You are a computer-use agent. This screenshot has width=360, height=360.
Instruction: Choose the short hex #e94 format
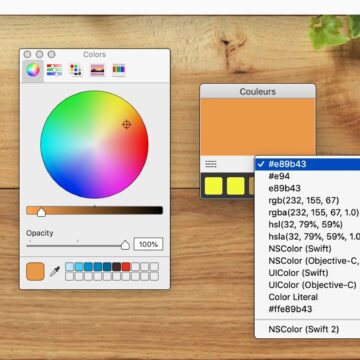tap(308, 176)
